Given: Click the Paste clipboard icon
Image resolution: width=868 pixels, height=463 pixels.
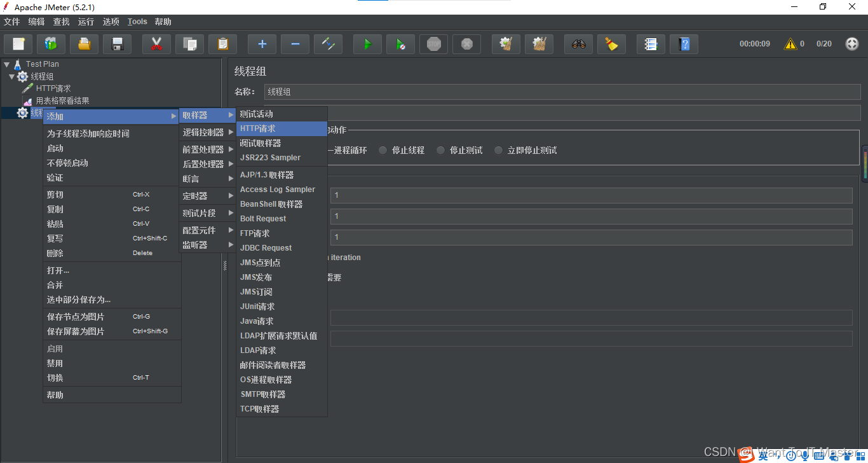Looking at the screenshot, I should (x=222, y=44).
